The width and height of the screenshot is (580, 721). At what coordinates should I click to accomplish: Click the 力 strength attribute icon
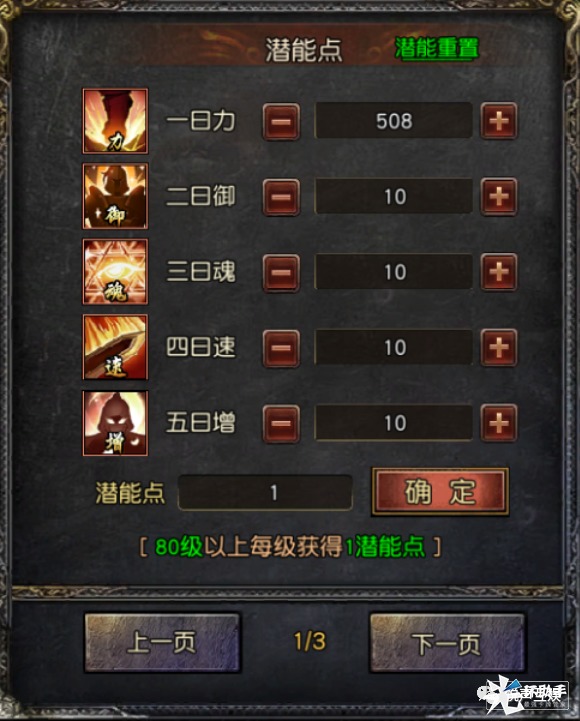coord(115,121)
